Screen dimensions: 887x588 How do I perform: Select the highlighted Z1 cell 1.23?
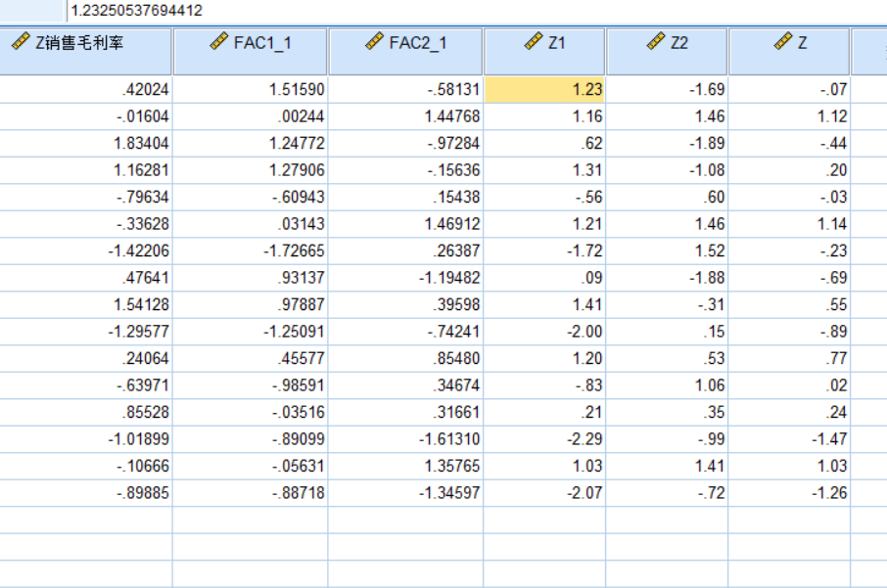(x=544, y=89)
